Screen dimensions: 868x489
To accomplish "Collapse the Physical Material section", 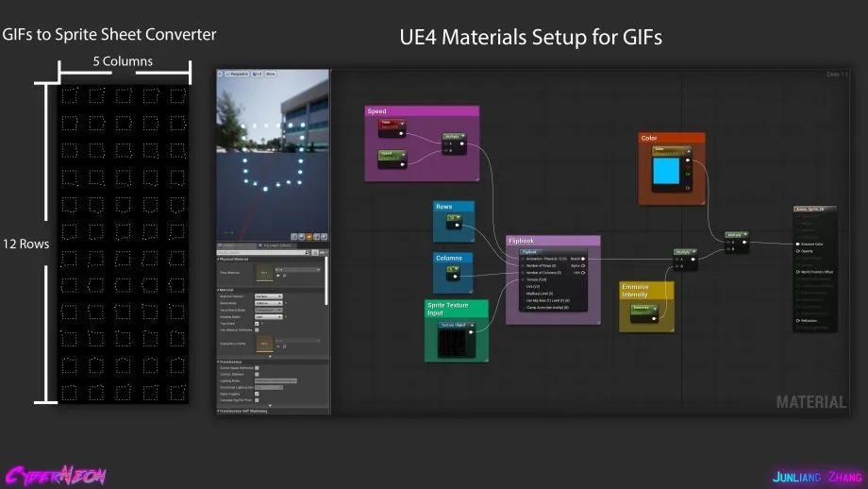I will point(218,260).
